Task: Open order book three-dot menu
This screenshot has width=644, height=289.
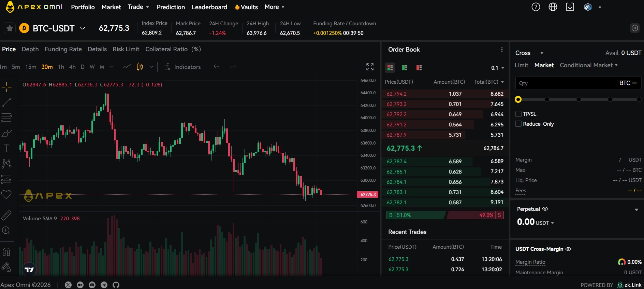Action: coord(502,50)
